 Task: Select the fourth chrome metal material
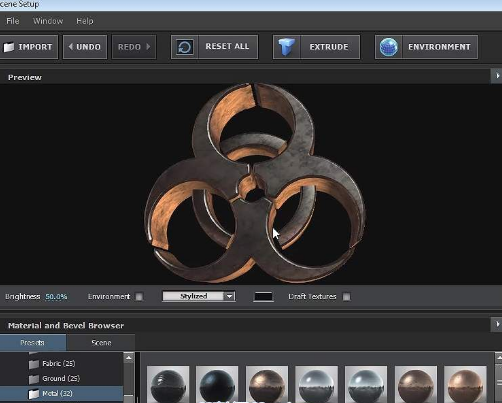[316, 384]
